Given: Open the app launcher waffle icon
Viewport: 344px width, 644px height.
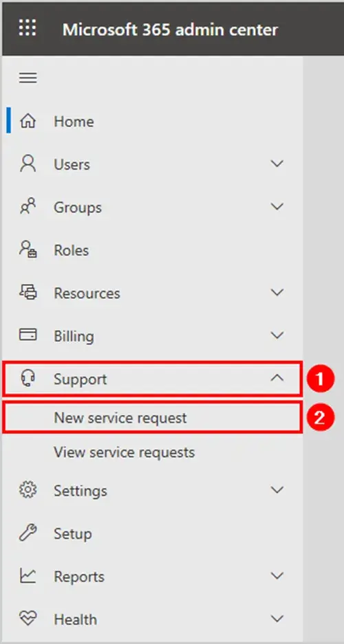Looking at the screenshot, I should click(28, 28).
